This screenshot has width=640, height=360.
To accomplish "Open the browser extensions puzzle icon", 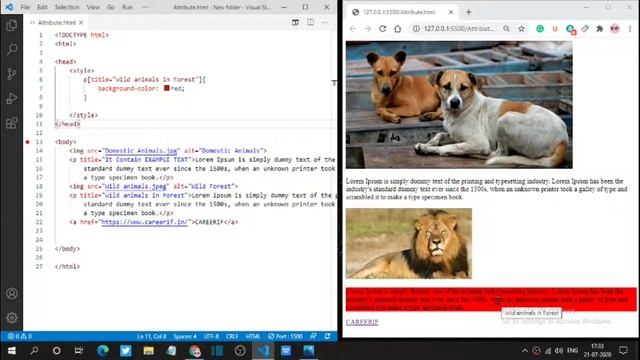I will click(x=600, y=29).
